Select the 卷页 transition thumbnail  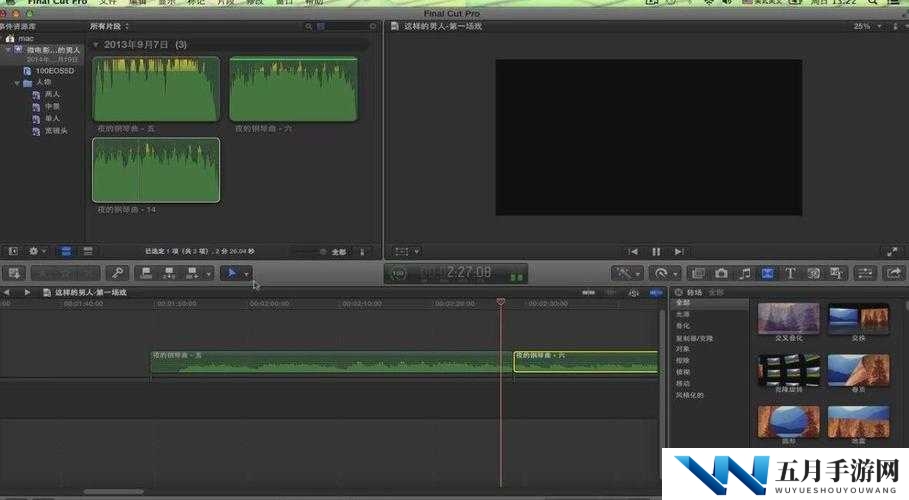tap(858, 369)
